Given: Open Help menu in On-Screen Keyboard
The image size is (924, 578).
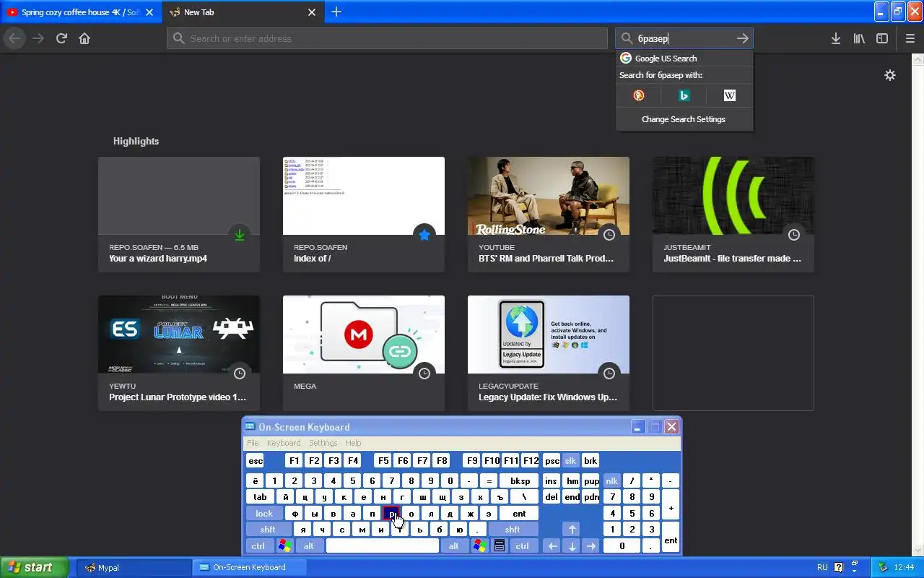Looking at the screenshot, I should tap(353, 443).
